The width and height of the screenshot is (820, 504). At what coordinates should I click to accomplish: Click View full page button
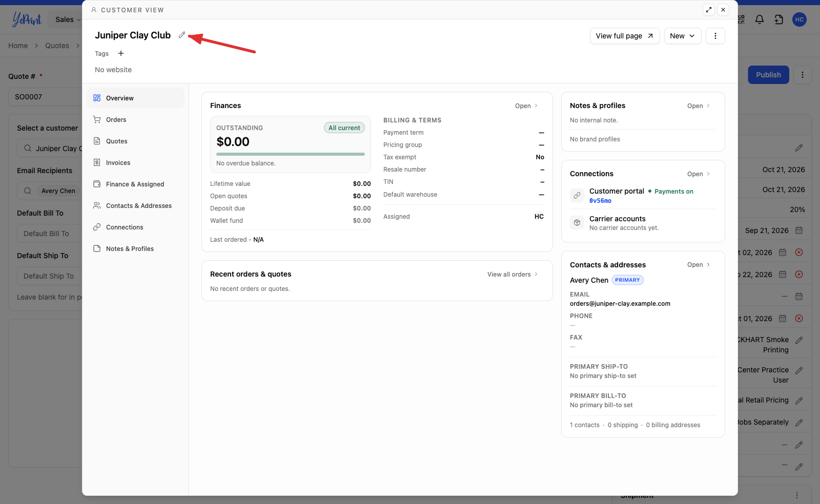point(625,36)
